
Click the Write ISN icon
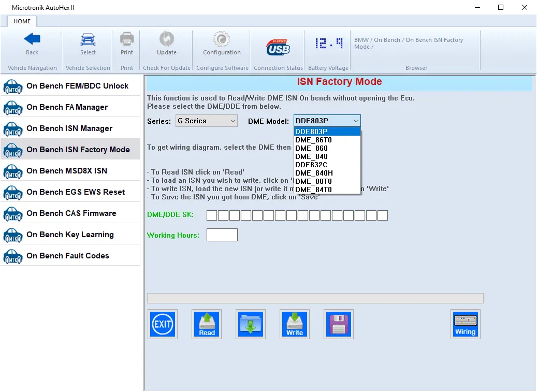295,324
